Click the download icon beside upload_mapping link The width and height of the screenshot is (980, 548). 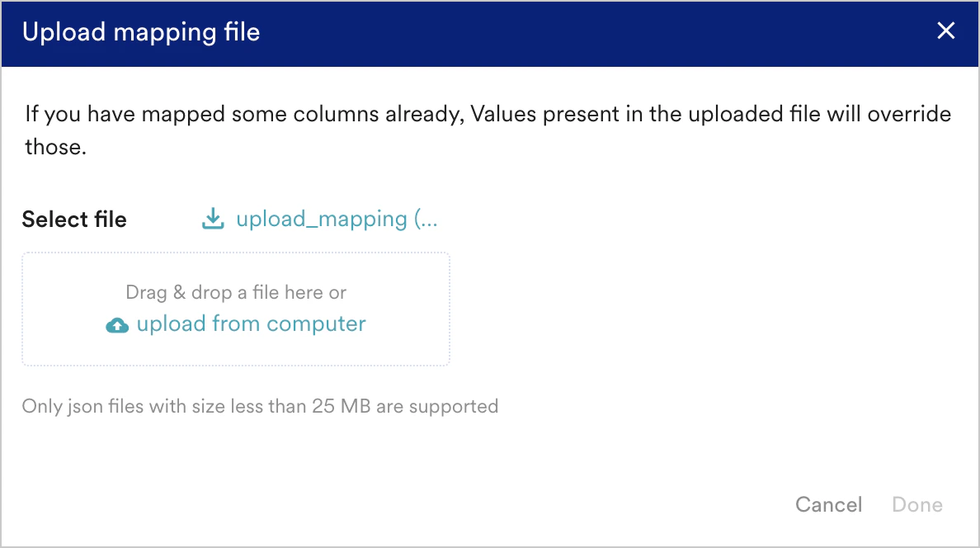tap(213, 219)
